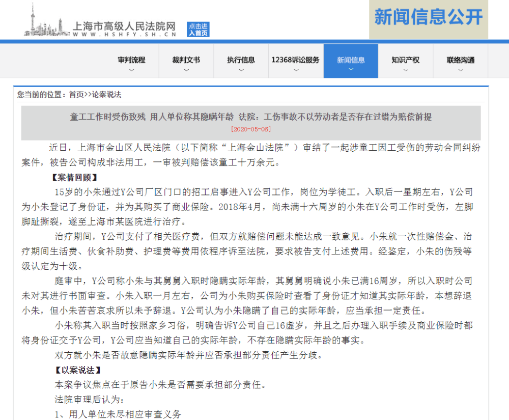This screenshot has height=420, width=509.
Task: Expand chevron under 联络沟通
Action: pos(461,70)
